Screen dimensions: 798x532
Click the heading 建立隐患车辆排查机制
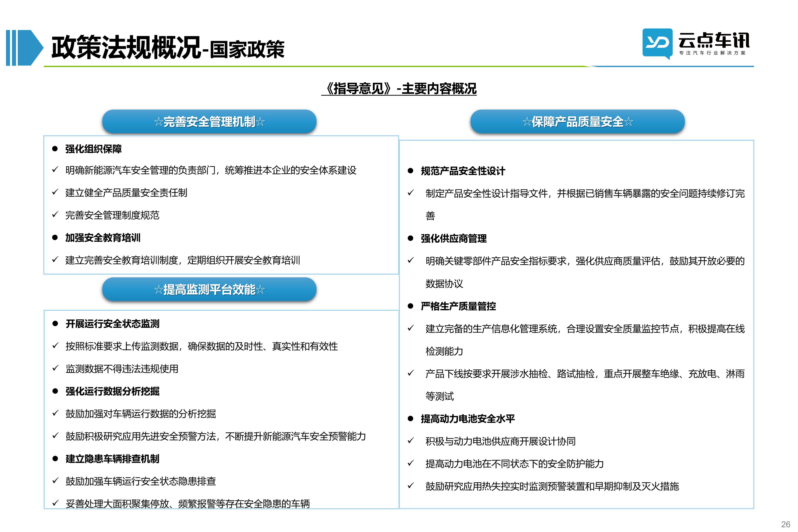pos(113,459)
